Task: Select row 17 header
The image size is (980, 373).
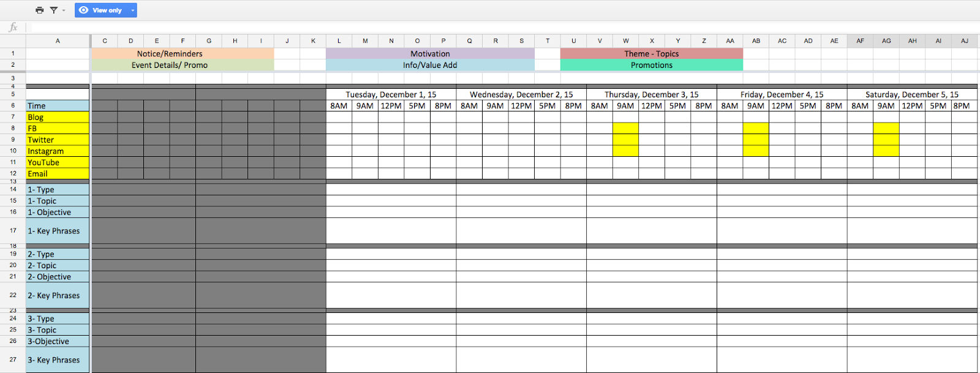Action: pyautogui.click(x=13, y=231)
